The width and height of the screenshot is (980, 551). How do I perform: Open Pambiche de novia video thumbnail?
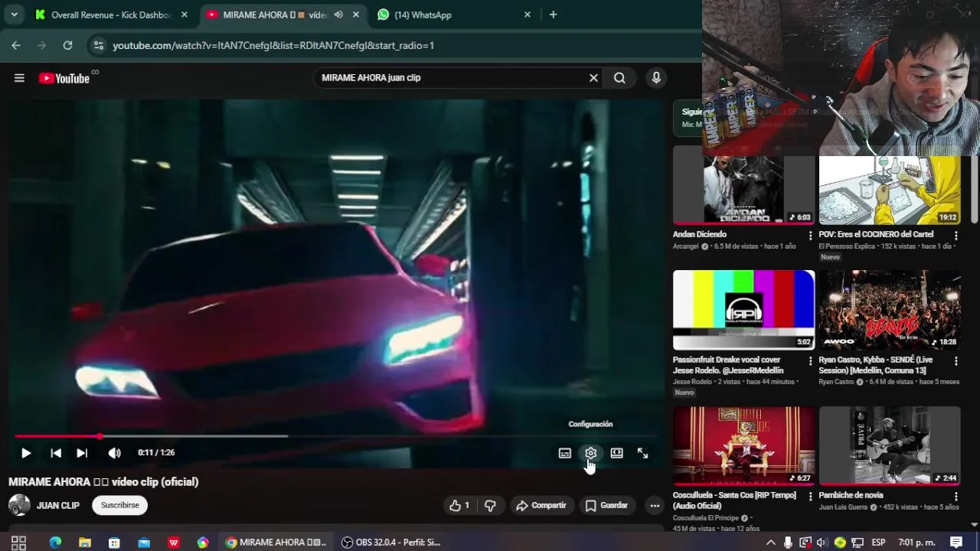coord(890,445)
